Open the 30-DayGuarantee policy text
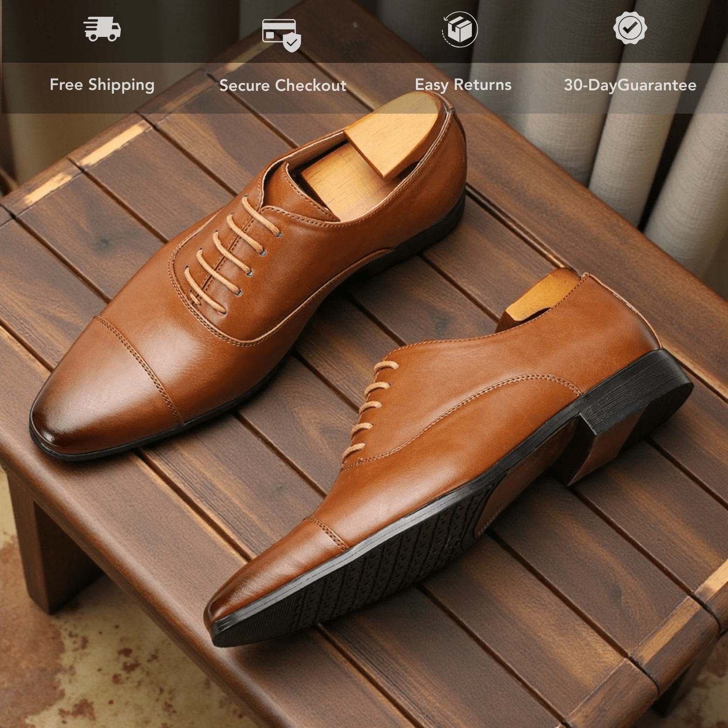728x728 pixels. pyautogui.click(x=629, y=85)
